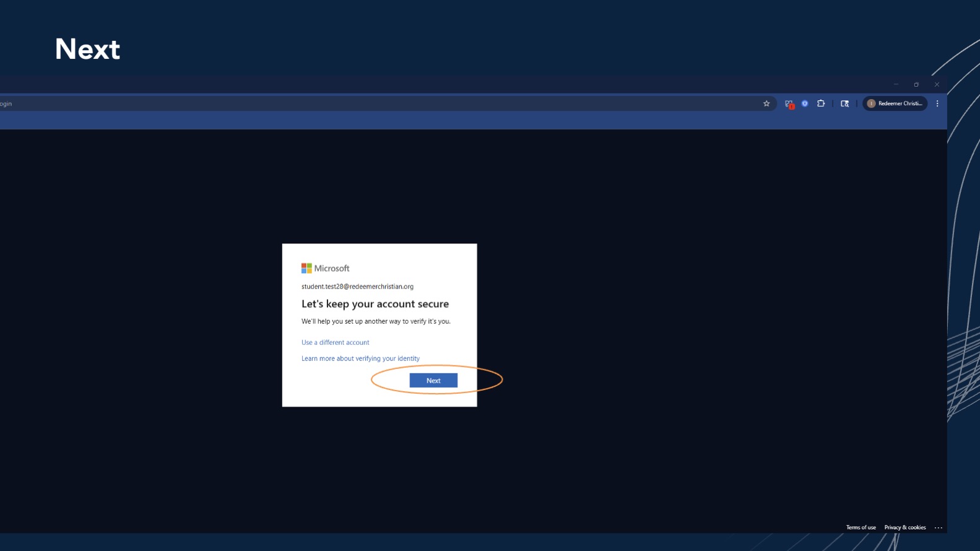
Task: Click the Microsoft logo in the dialog
Action: click(326, 268)
